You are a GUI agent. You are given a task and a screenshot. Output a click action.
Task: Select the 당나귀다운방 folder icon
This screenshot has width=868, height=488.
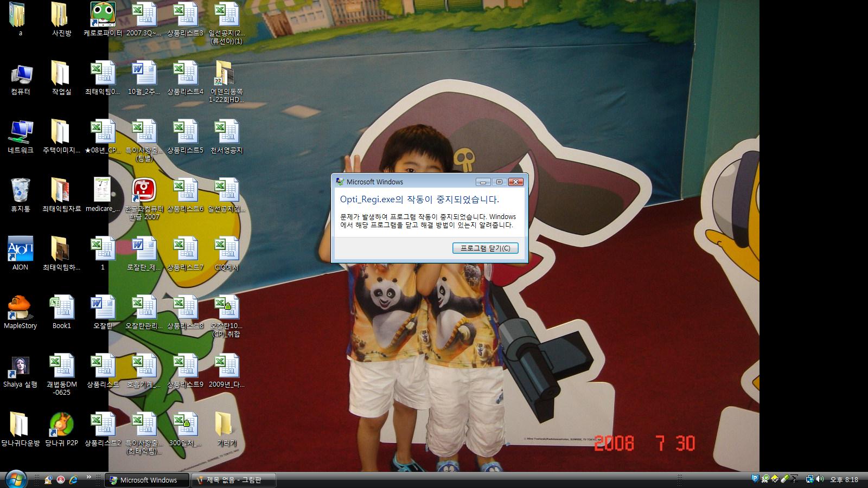pyautogui.click(x=20, y=430)
